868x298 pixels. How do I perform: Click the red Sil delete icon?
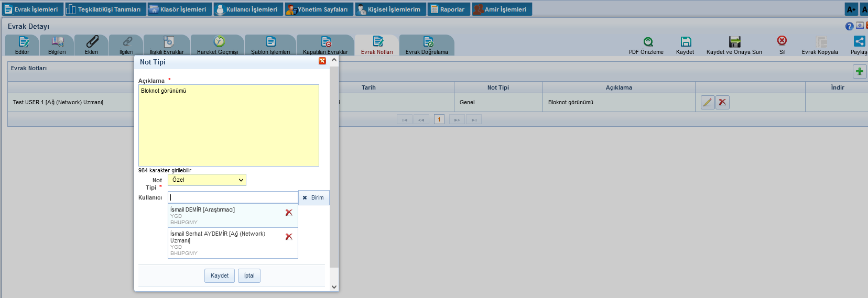click(x=782, y=41)
